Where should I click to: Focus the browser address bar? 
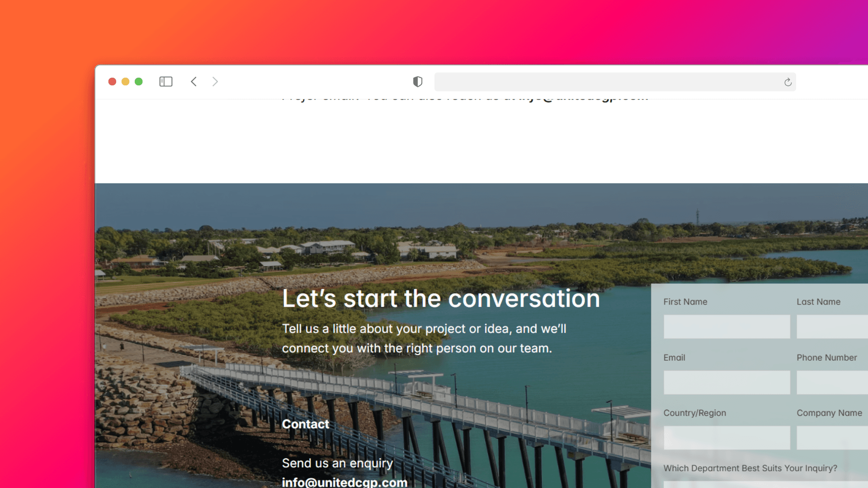click(606, 82)
